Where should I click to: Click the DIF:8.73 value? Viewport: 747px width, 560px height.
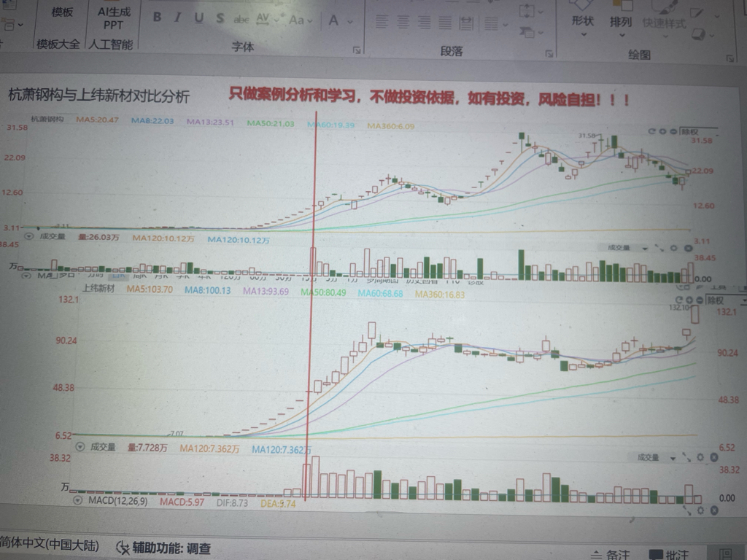coord(232,503)
